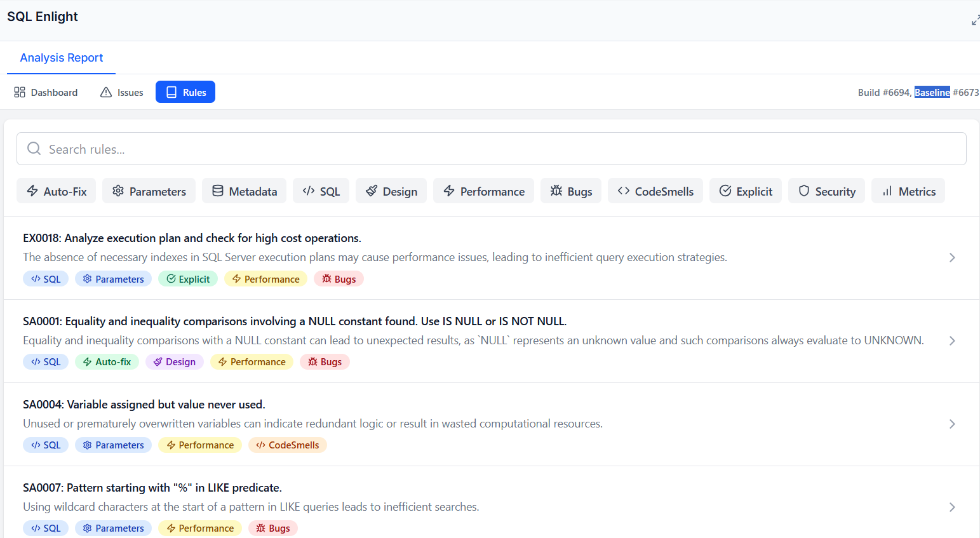Select the Rules view tab
The height and width of the screenshot is (538, 980).
pos(185,92)
